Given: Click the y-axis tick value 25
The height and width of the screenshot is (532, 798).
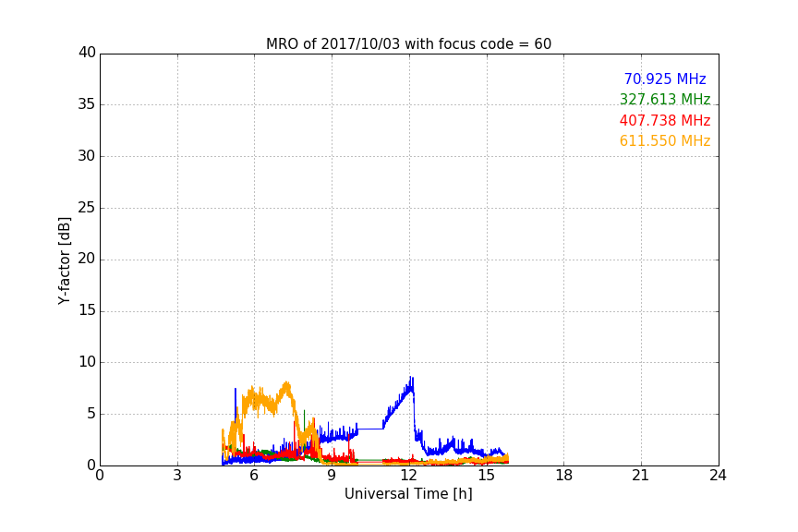Looking at the screenshot, I should click(x=87, y=207).
